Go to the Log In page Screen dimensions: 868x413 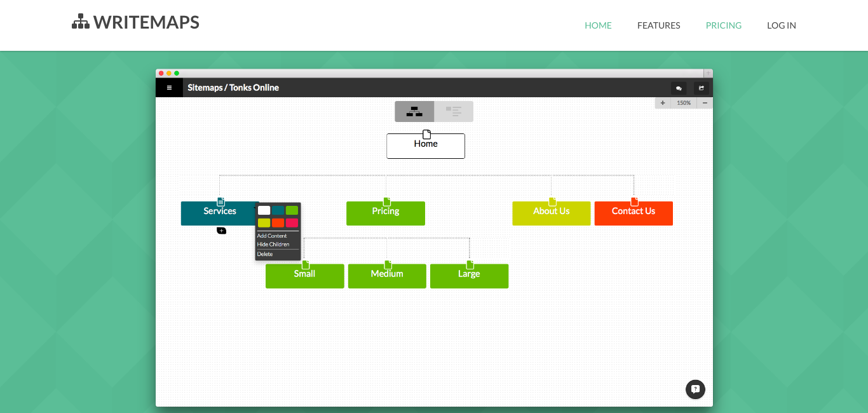pyautogui.click(x=781, y=25)
